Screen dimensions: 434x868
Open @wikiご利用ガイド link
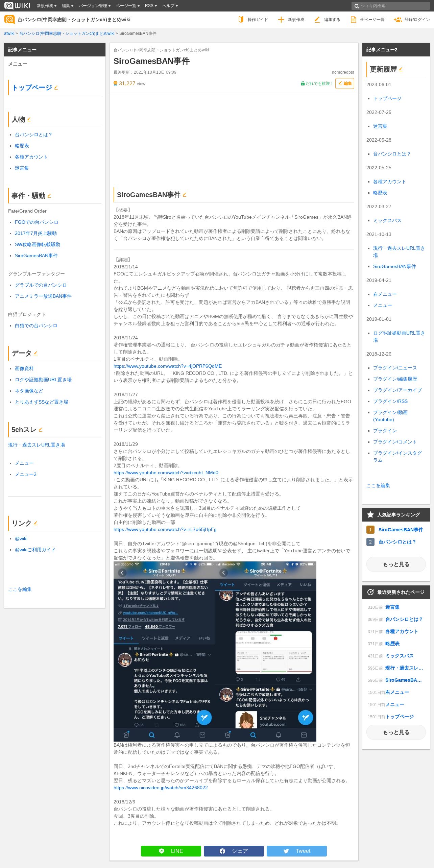[x=35, y=550]
